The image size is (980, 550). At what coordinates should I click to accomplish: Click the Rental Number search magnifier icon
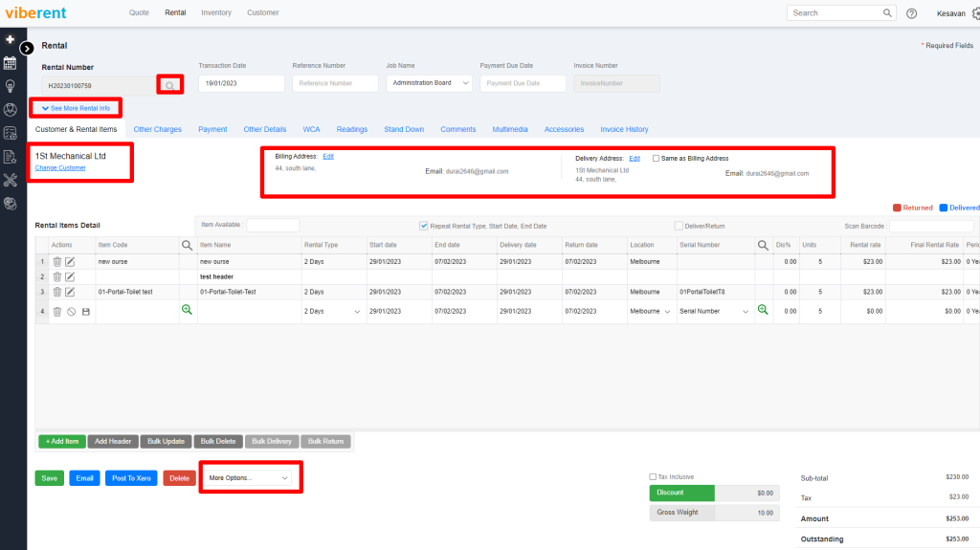coord(169,85)
